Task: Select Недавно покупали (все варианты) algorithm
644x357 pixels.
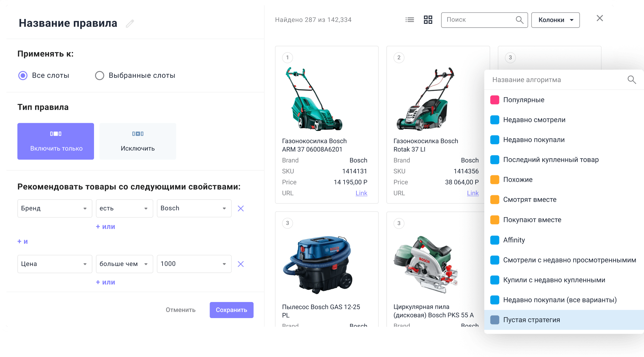Action: click(564, 300)
